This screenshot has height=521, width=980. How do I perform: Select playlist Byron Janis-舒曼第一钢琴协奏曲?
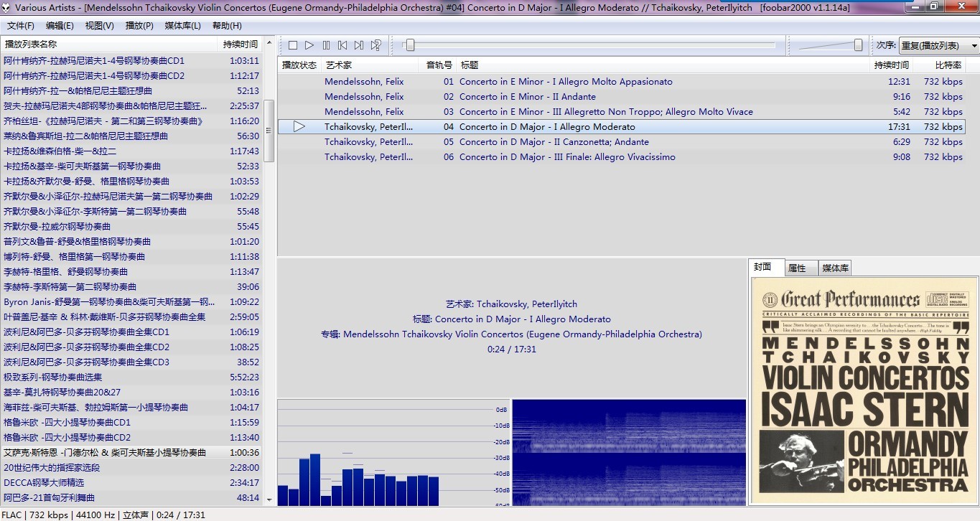click(131, 302)
